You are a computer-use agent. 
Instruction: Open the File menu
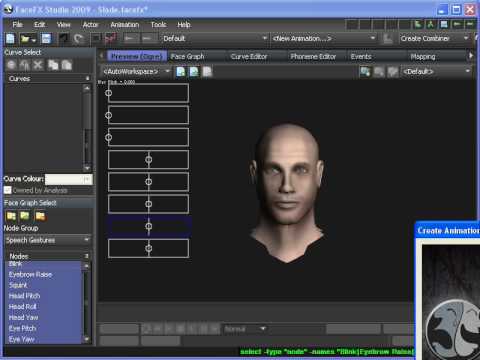(17, 25)
